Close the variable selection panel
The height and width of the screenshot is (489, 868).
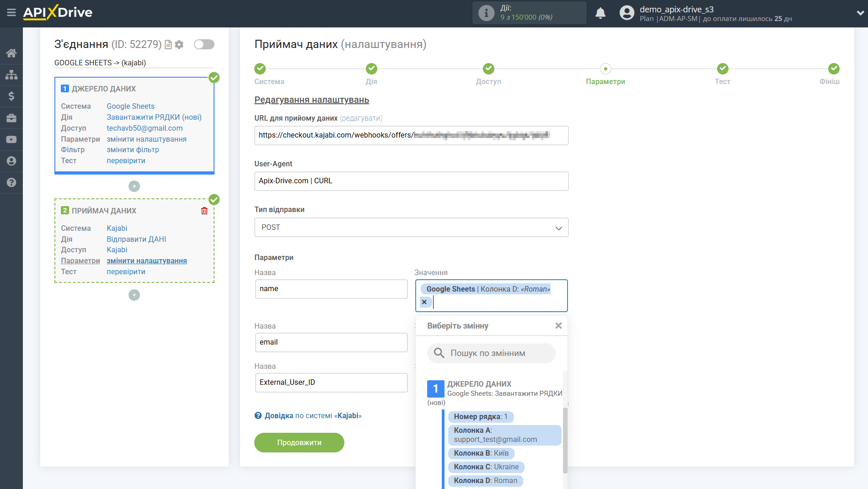point(558,326)
